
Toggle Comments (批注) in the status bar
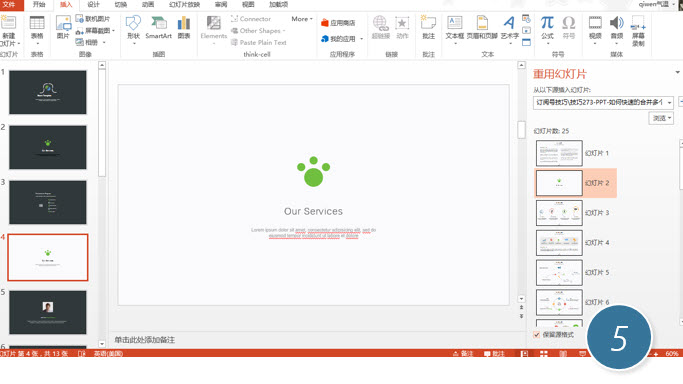[x=494, y=354]
